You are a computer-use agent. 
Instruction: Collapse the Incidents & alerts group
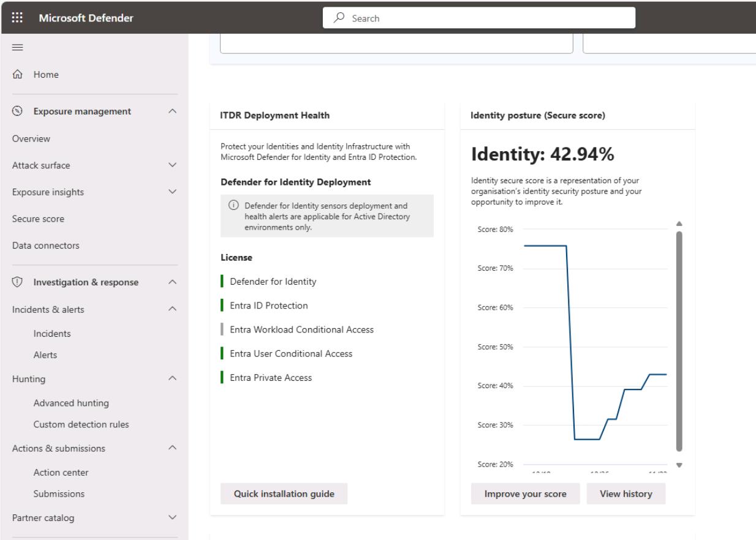(172, 309)
